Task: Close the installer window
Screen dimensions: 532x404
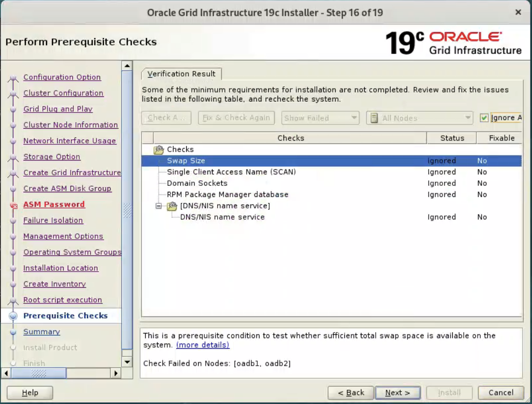Action: 518,12
